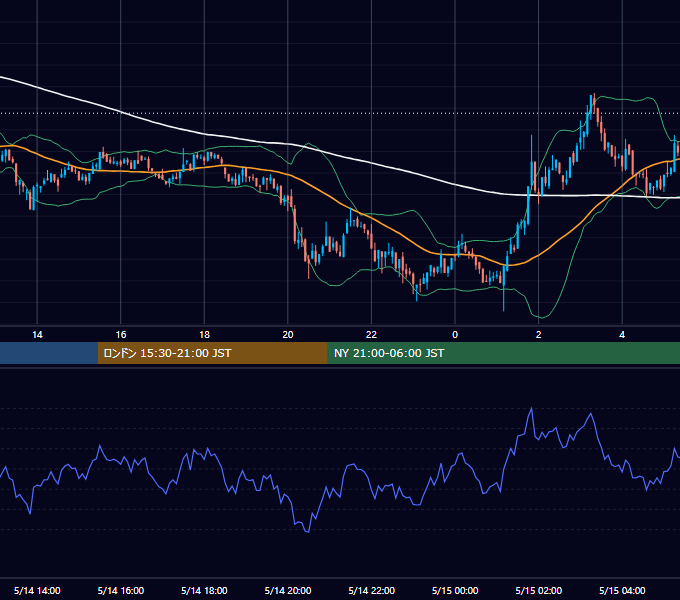Click the '4' hour label on price chart axis
This screenshot has height=600, width=680.
point(622,335)
